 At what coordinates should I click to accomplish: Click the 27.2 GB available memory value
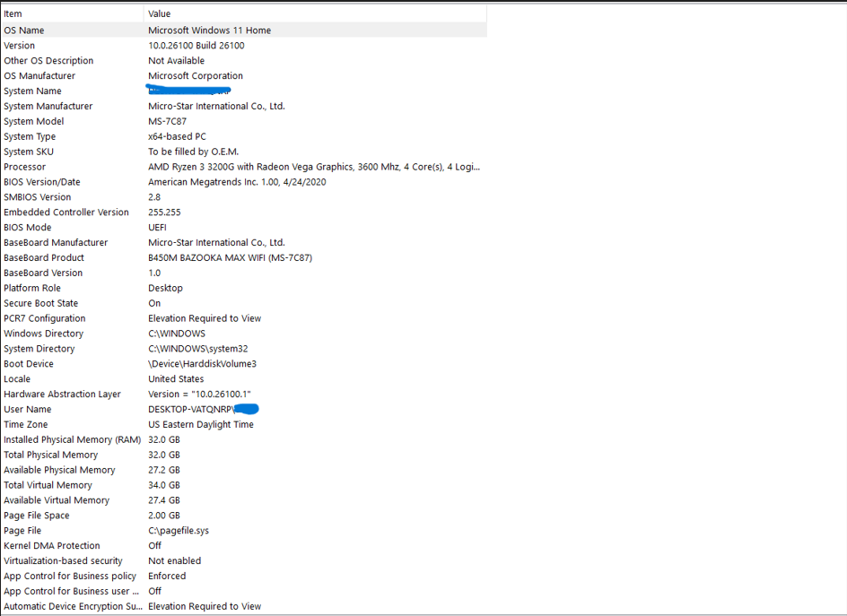164,469
